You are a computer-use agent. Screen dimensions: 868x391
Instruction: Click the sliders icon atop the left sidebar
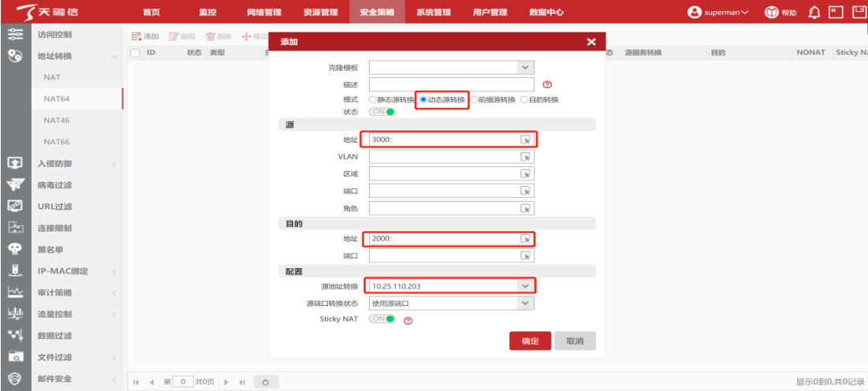(x=16, y=34)
